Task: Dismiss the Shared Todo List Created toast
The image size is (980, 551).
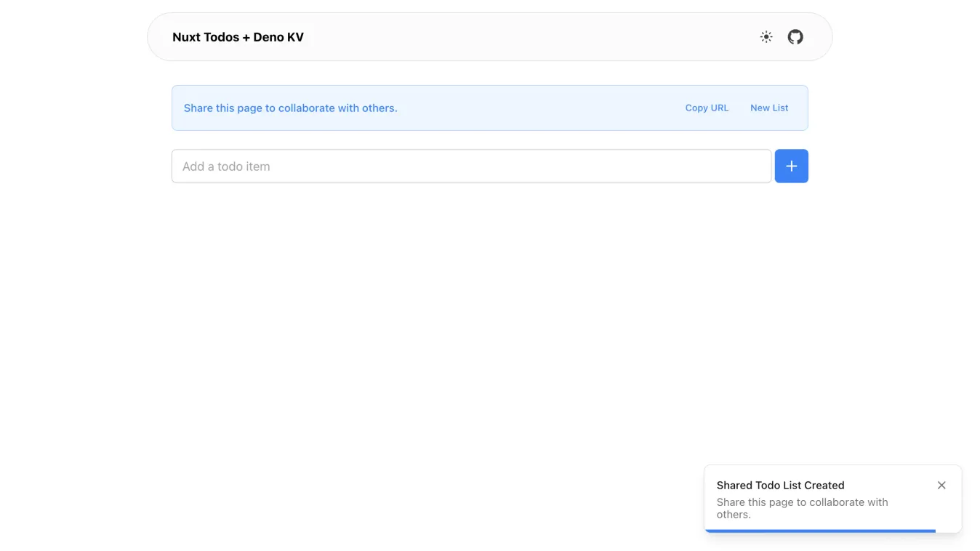Action: [941, 485]
